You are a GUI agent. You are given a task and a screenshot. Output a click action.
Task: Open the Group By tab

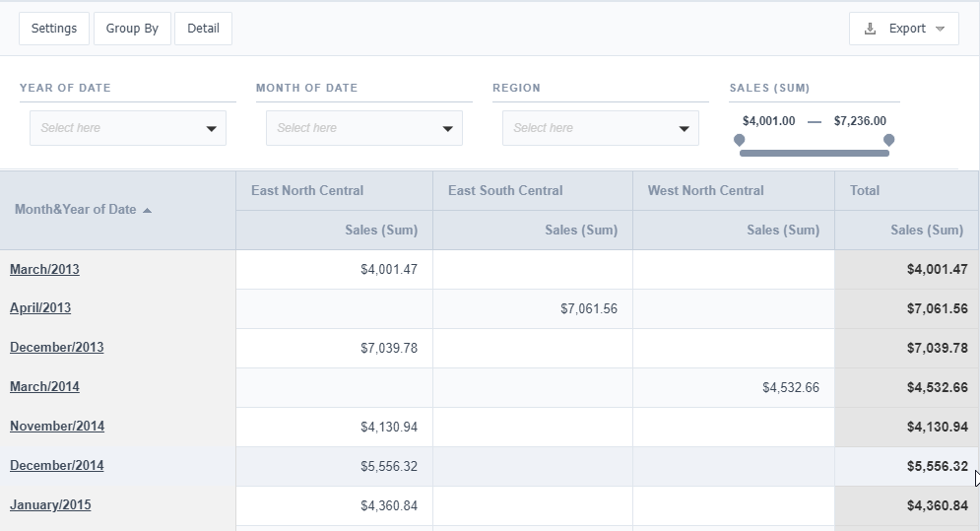132,29
